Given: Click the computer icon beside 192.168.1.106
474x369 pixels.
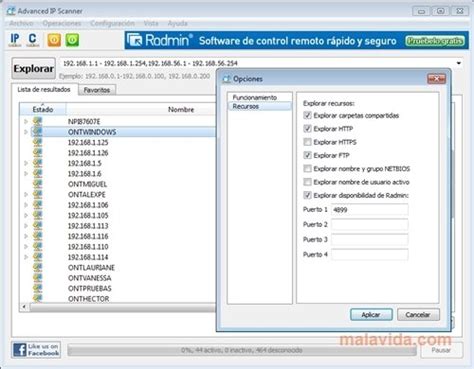Looking at the screenshot, I should coord(37,205).
